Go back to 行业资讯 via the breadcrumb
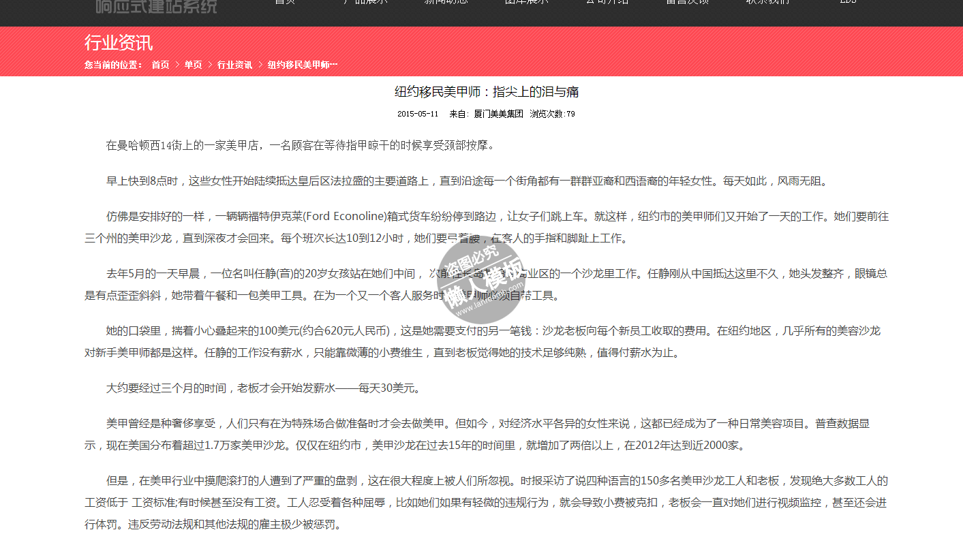The height and width of the screenshot is (560, 963). pos(234,65)
